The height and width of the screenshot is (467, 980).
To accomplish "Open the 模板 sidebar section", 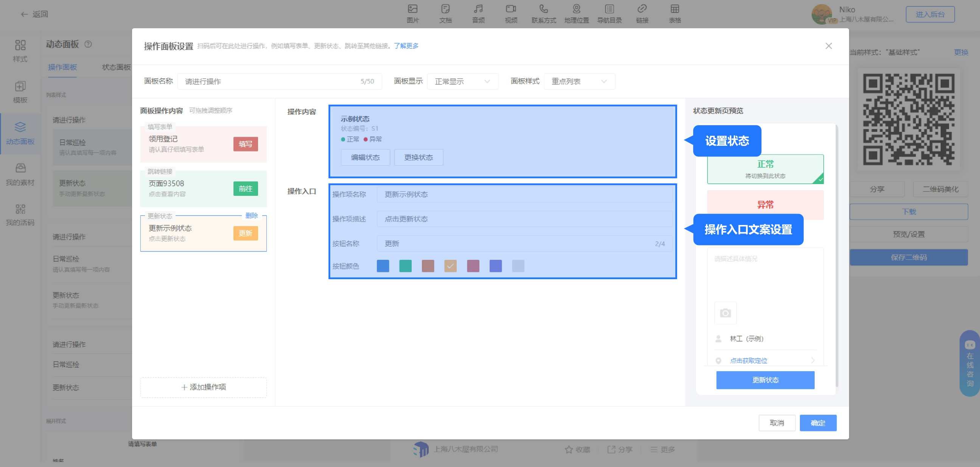I will click(20, 92).
